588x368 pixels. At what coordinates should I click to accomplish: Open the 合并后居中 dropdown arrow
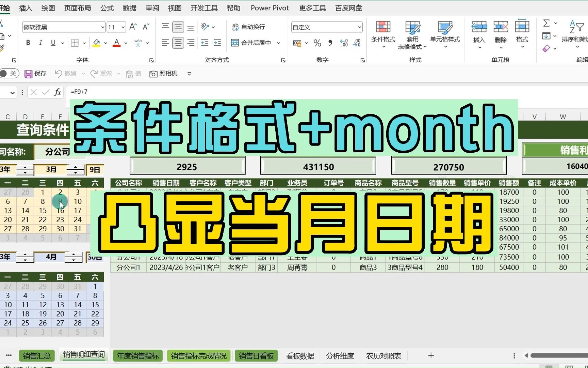[279, 43]
